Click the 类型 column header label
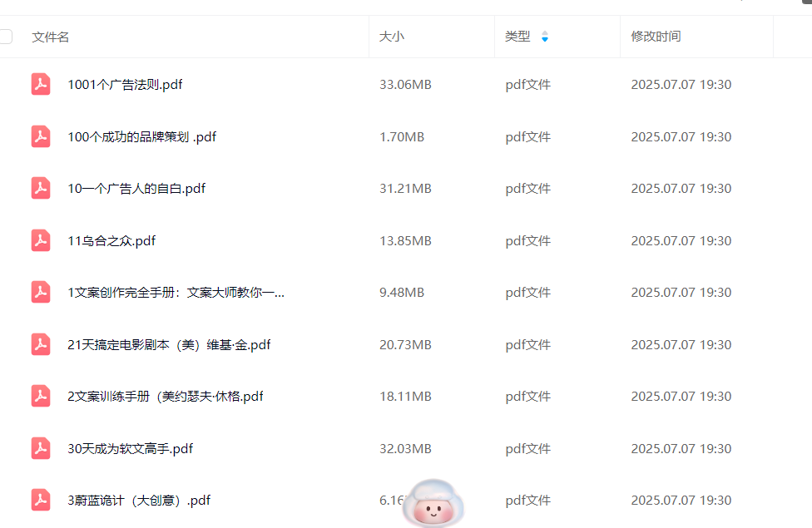The width and height of the screenshot is (812, 528). (517, 37)
